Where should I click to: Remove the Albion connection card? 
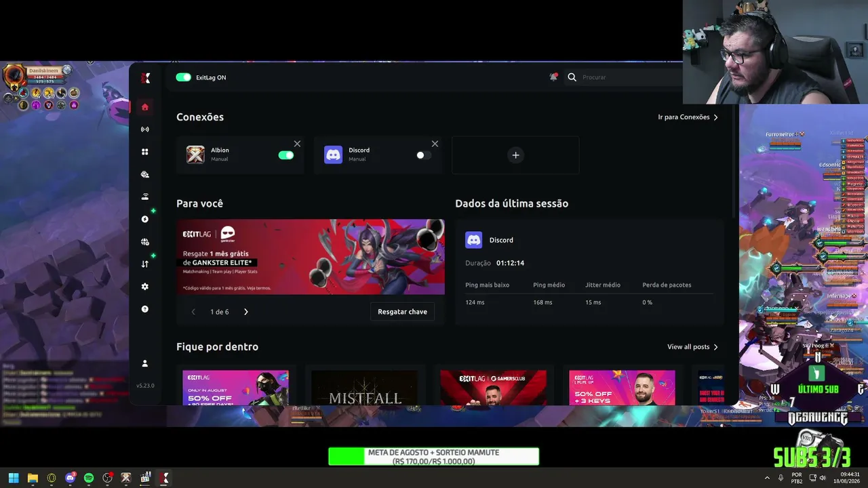point(297,144)
